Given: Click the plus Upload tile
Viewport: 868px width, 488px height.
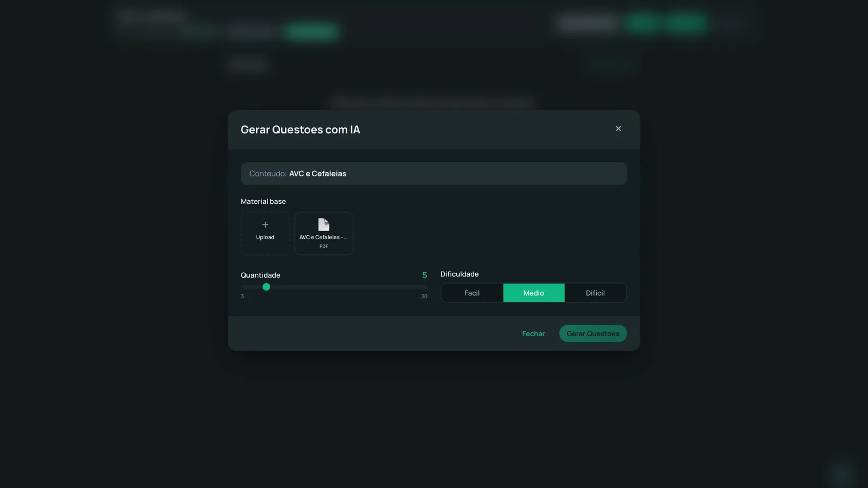Looking at the screenshot, I should (265, 233).
